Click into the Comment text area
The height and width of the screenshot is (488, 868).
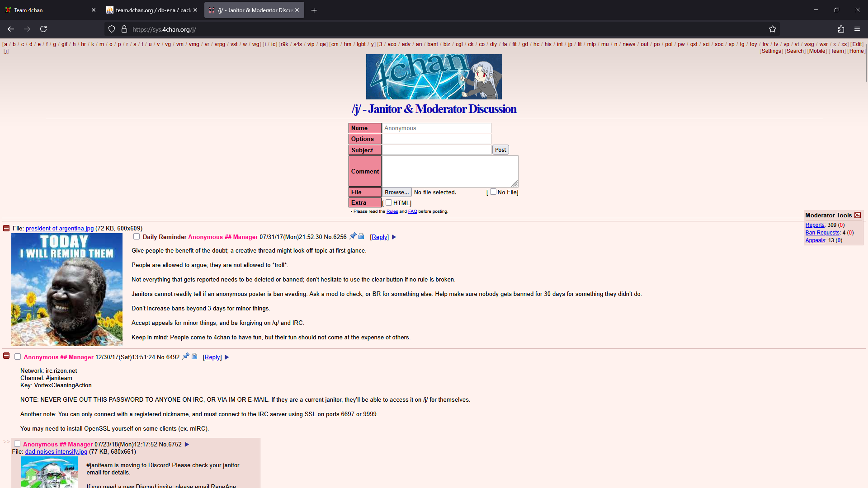(x=450, y=171)
